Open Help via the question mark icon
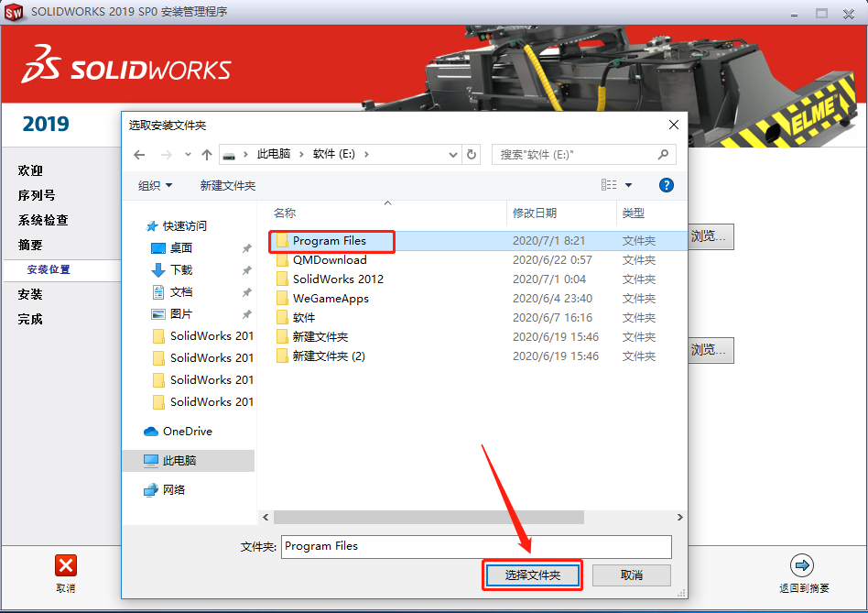Image resolution: width=868 pixels, height=613 pixels. pos(667,185)
